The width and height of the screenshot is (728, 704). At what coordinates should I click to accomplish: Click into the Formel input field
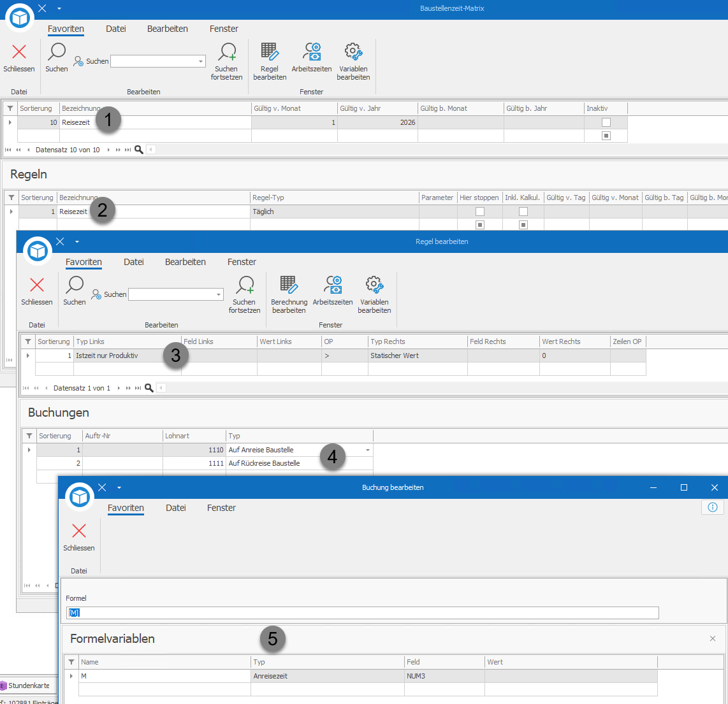362,613
